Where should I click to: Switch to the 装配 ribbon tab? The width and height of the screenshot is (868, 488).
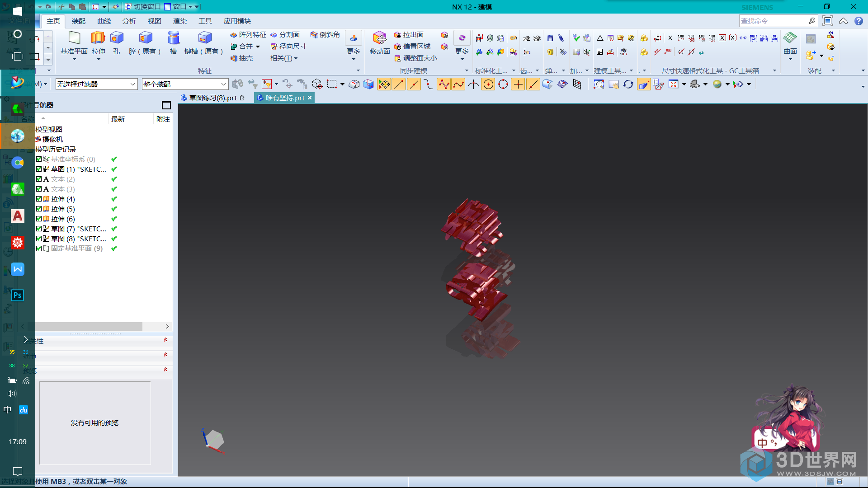point(79,21)
